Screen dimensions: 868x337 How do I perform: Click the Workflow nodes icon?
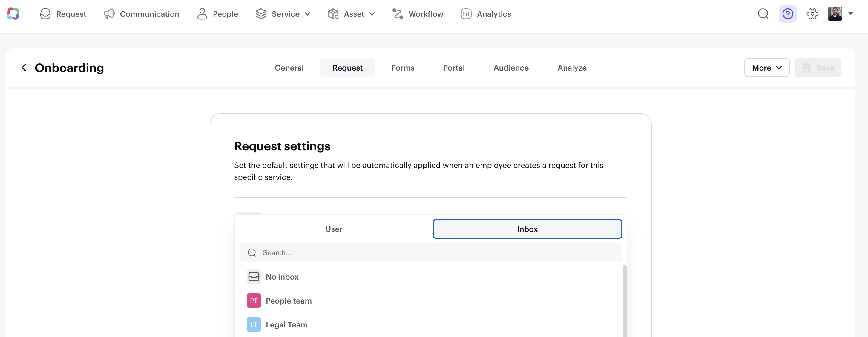pos(398,14)
